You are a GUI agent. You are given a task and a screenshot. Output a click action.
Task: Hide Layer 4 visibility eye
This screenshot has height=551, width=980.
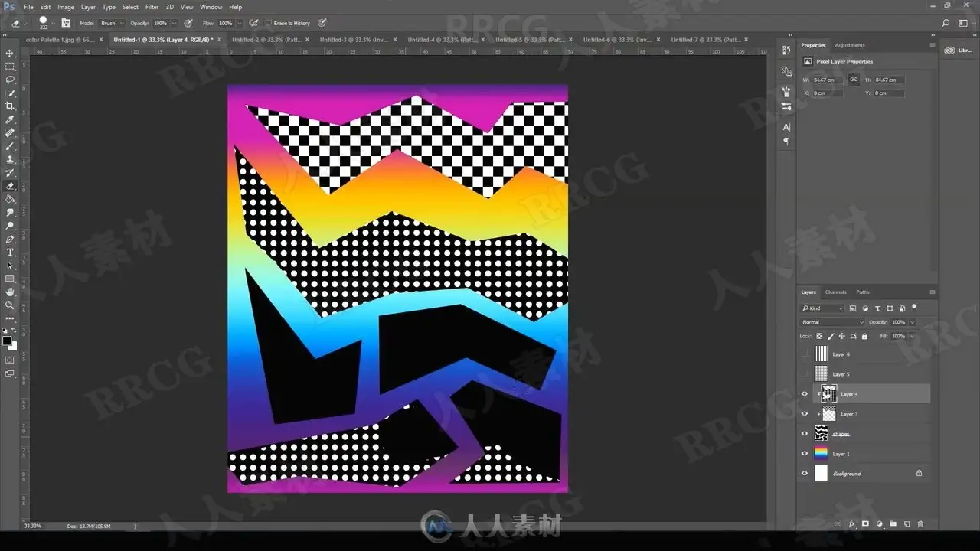coord(804,394)
